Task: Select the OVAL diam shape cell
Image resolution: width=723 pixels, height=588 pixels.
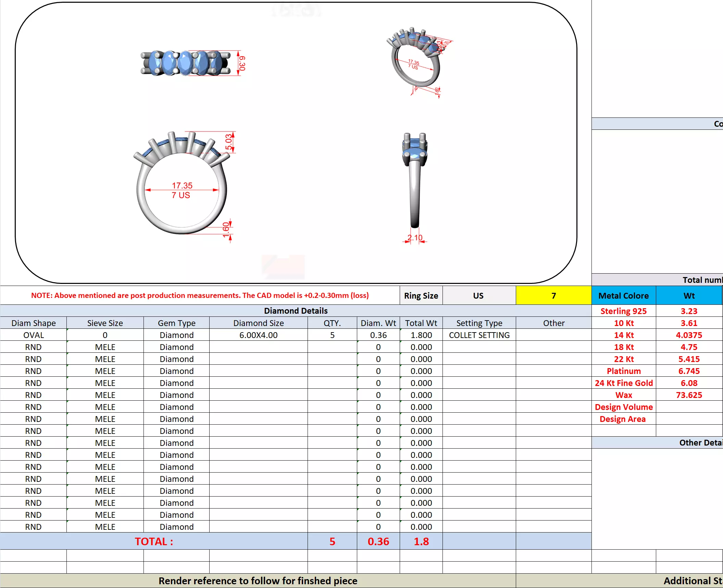Action: click(x=33, y=335)
